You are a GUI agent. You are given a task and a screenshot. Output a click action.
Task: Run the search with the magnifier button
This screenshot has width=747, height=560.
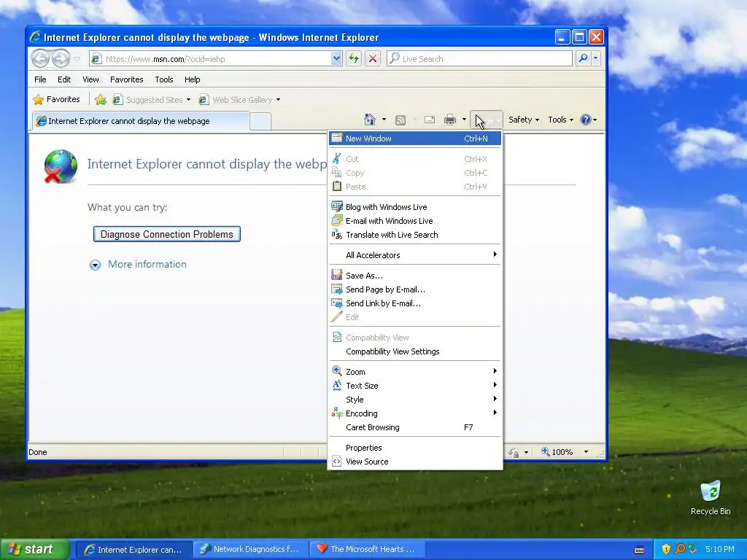pyautogui.click(x=583, y=58)
